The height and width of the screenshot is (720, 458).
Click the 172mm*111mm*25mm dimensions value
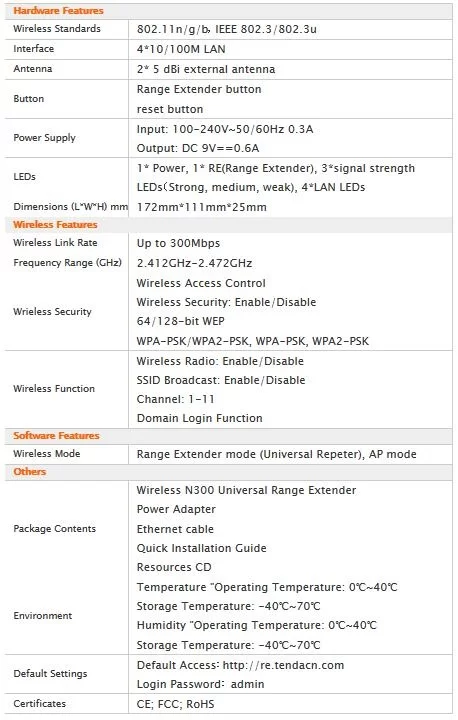202,207
